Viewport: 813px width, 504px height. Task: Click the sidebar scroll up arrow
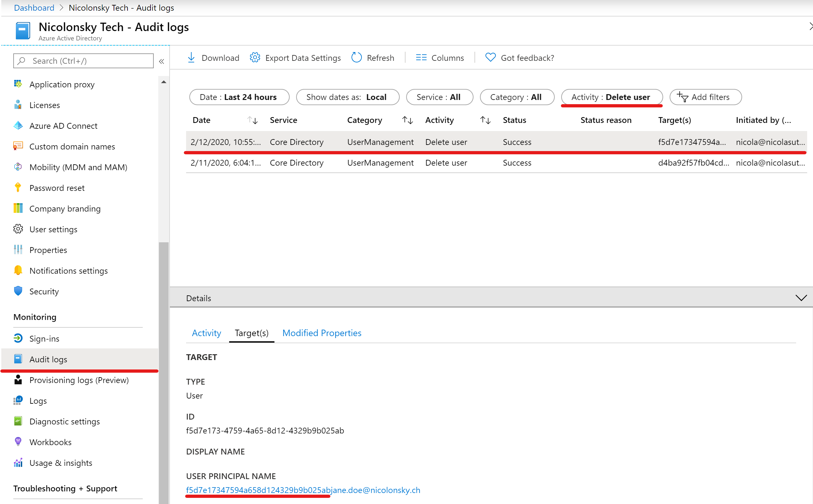coord(163,82)
